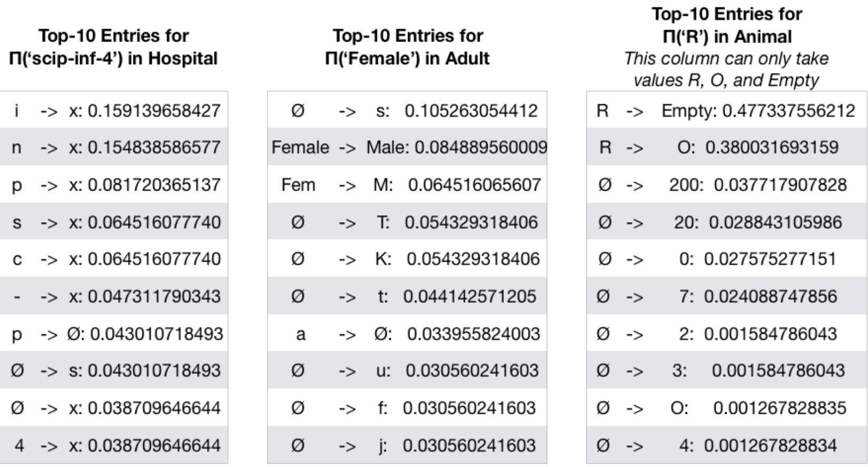The height and width of the screenshot is (467, 868).
Task: Select the 'n -> x: 0.154838586577' row
Action: coord(114,147)
